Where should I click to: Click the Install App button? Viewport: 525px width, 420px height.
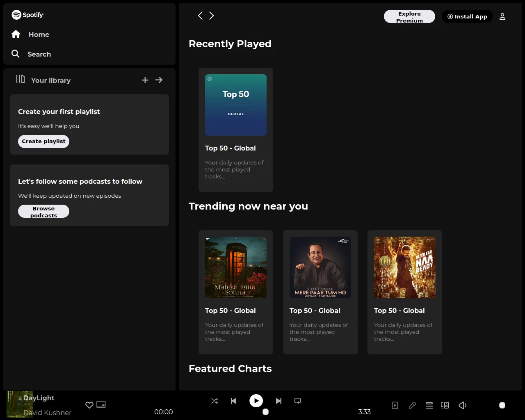click(x=467, y=16)
